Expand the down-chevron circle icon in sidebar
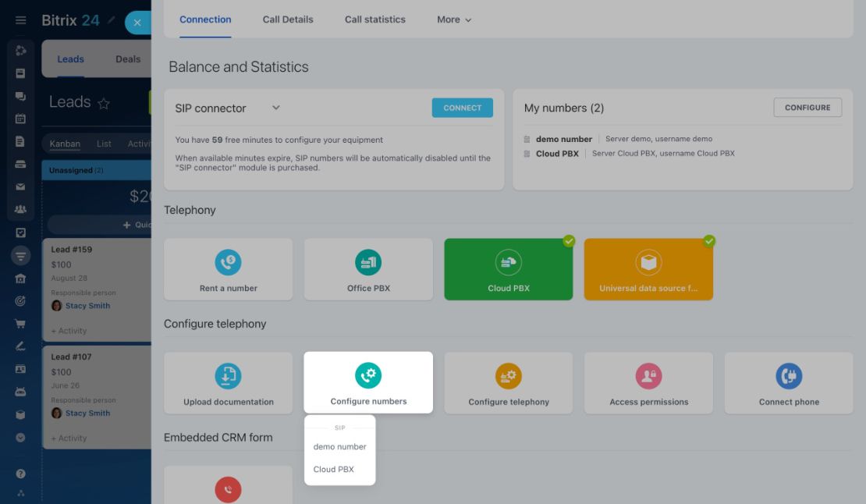Image resolution: width=866 pixels, height=504 pixels. 20,438
